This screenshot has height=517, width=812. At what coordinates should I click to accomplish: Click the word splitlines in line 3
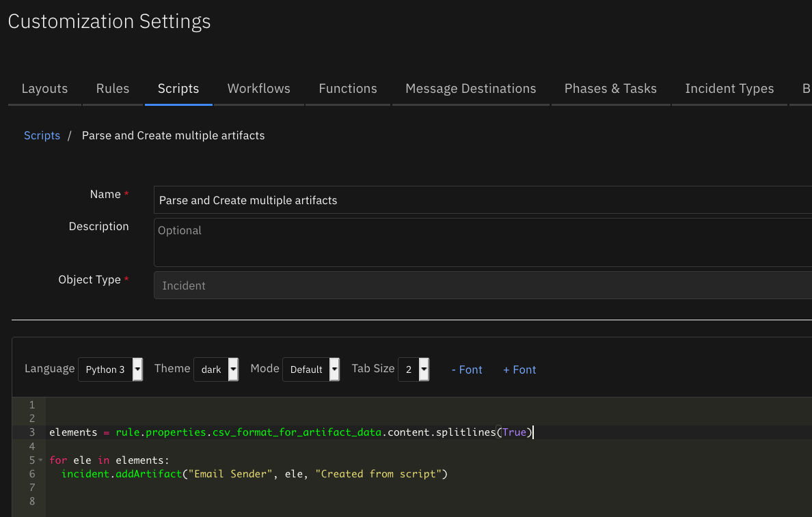tap(465, 432)
